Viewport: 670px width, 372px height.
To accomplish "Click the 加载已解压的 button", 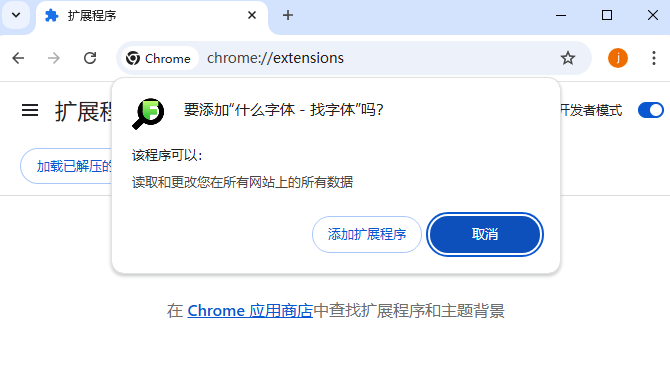I will [x=66, y=166].
